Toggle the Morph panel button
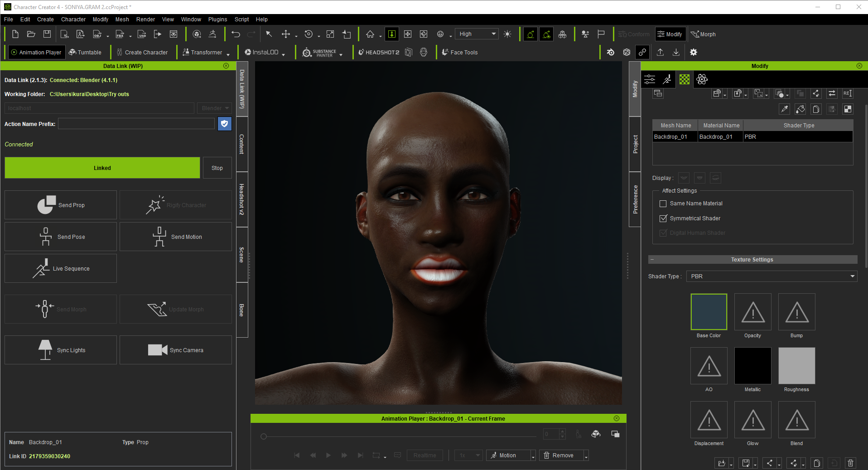This screenshot has height=470, width=868. pos(703,34)
